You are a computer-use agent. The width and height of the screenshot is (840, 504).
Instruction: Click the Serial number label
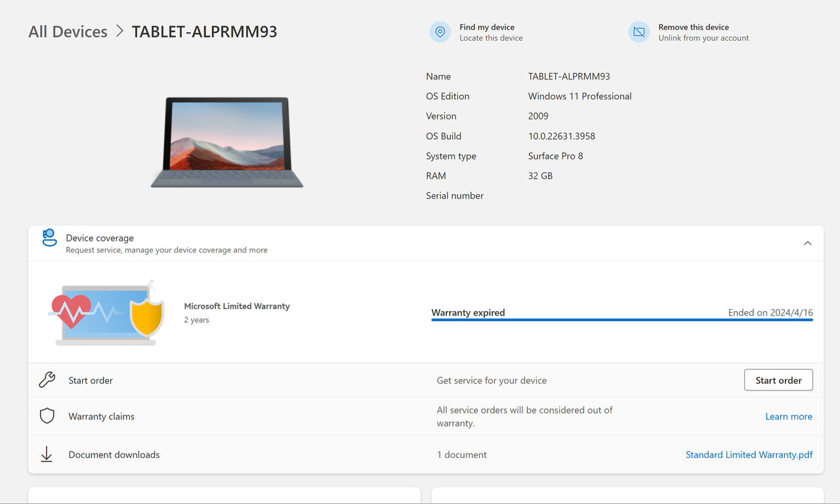455,196
